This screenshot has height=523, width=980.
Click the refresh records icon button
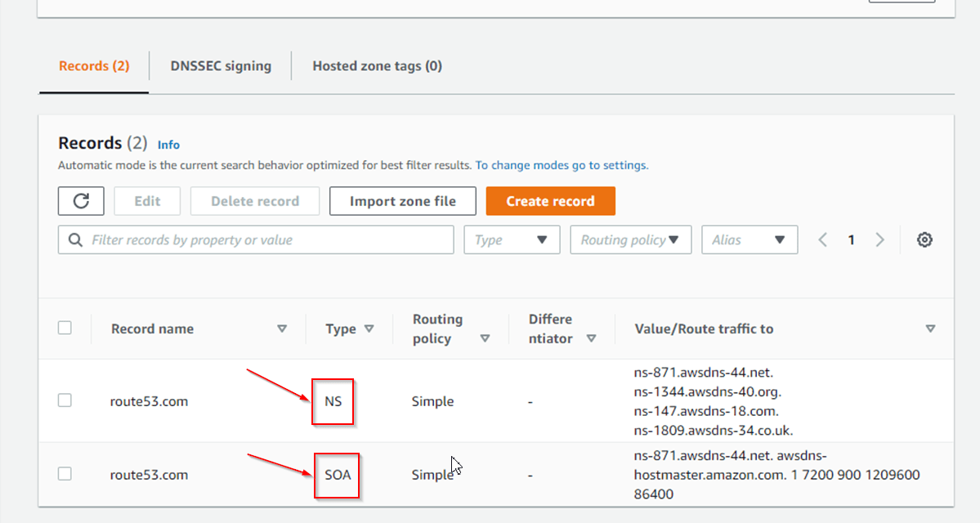coord(81,201)
